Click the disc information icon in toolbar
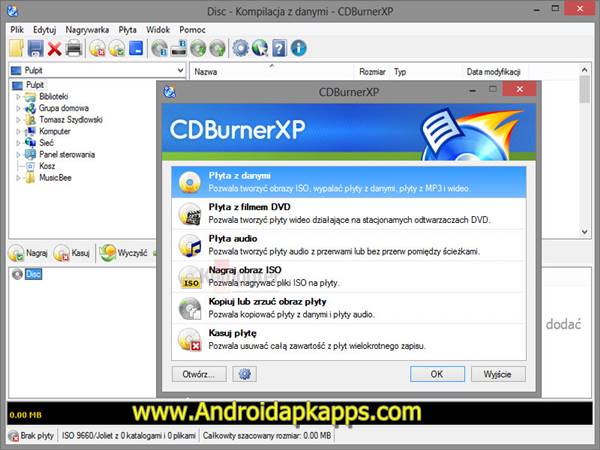Screen dimensions: 600x450 [x=159, y=49]
